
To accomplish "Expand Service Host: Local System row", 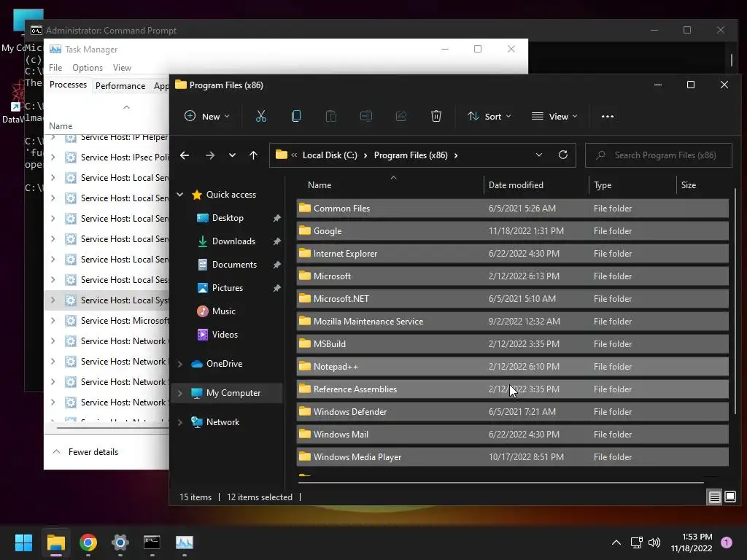I will [x=53, y=300].
